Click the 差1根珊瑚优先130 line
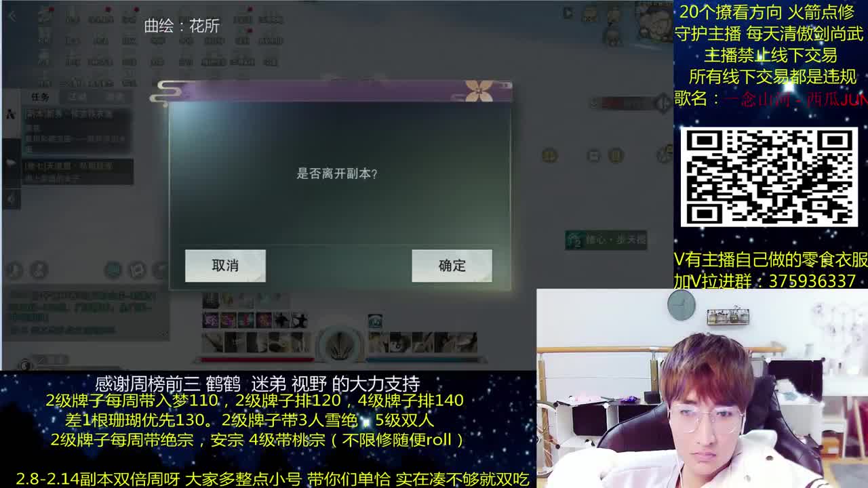Image resolution: width=868 pixels, height=488 pixels. click(x=250, y=420)
